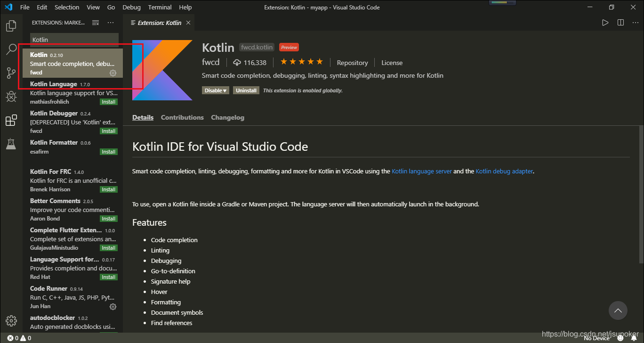The width and height of the screenshot is (644, 343).
Task: Select the Kotlin Debugger extension entry
Action: pyautogui.click(x=73, y=122)
